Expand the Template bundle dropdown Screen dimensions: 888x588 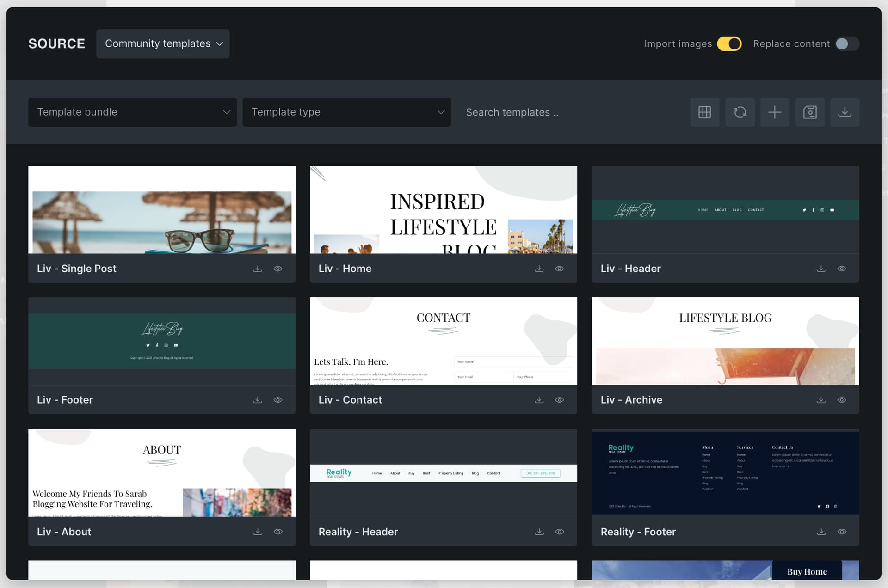click(132, 112)
